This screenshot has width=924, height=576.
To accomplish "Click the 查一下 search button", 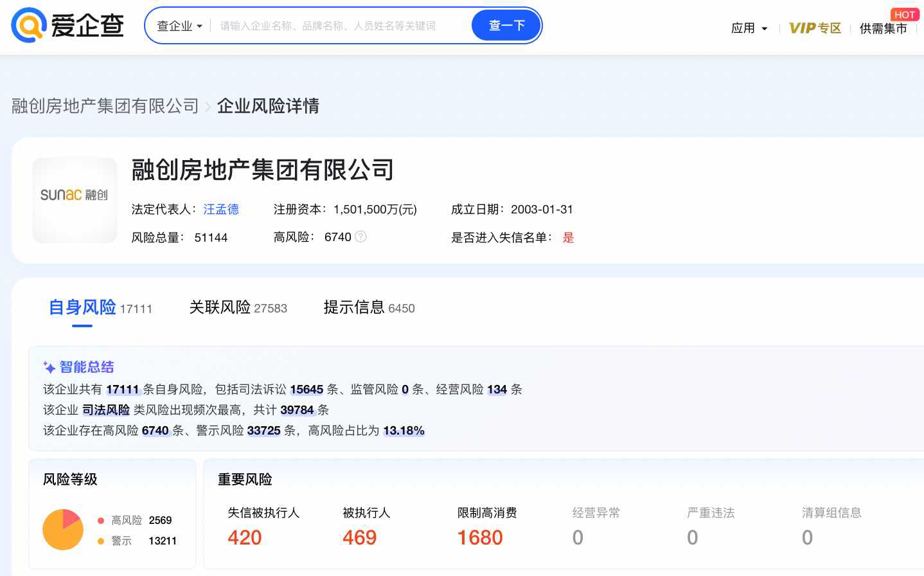I will point(506,25).
